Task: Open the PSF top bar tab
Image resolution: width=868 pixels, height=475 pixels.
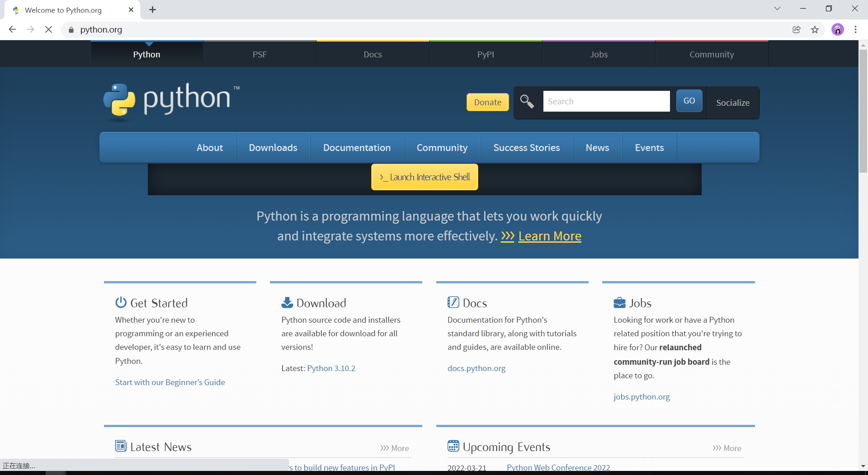Action: click(x=259, y=54)
